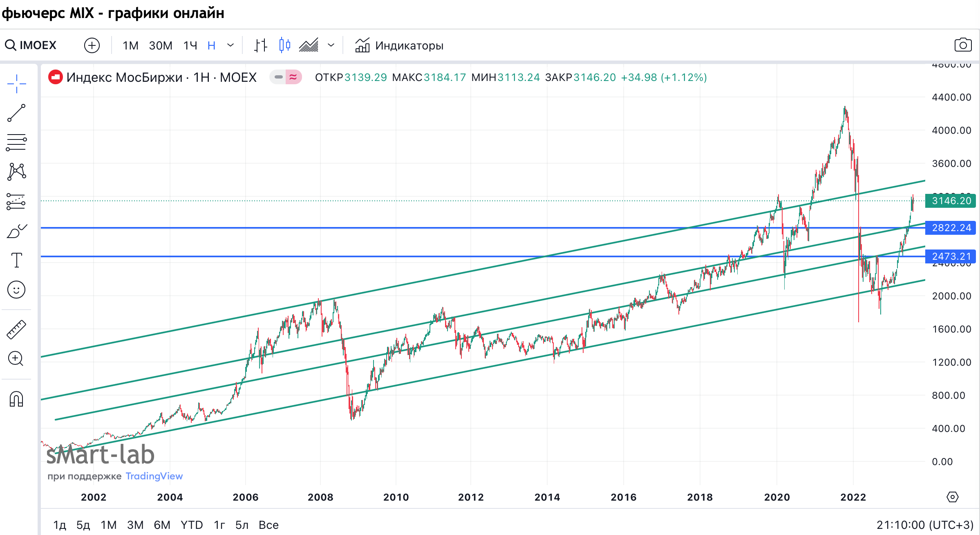The image size is (980, 535).
Task: Select the brush drawing tool
Action: [x=16, y=231]
